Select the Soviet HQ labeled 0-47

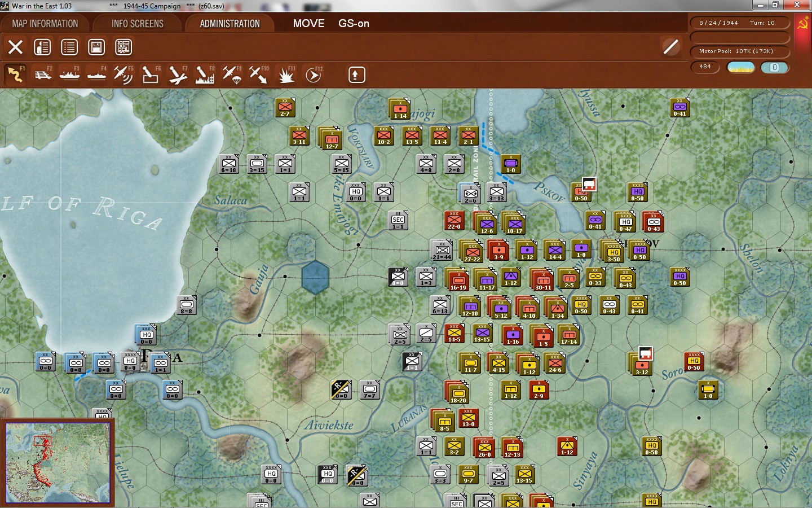point(625,222)
